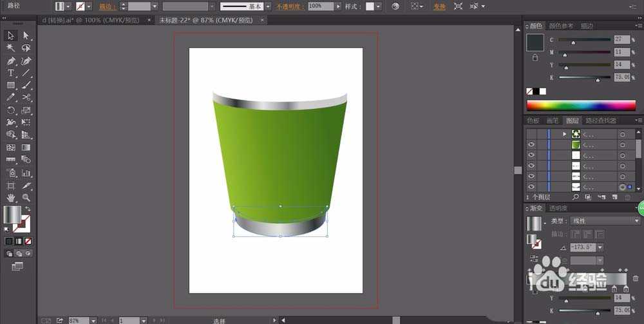Viewport: 644px width, 324px height.
Task: Click the color spectrum bar
Action: 581,106
